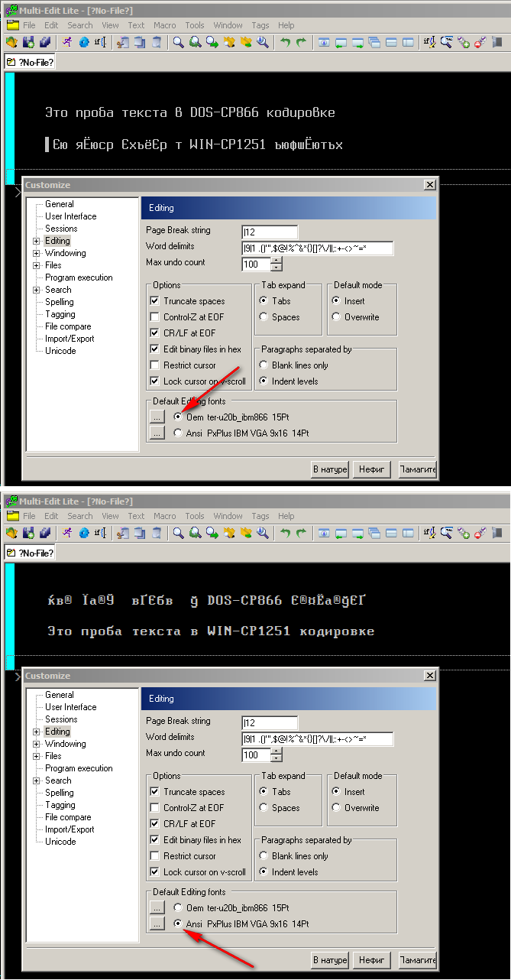Screen dimensions: 511x980
Task: Open the Tags menu in bottom window
Action: point(260,516)
